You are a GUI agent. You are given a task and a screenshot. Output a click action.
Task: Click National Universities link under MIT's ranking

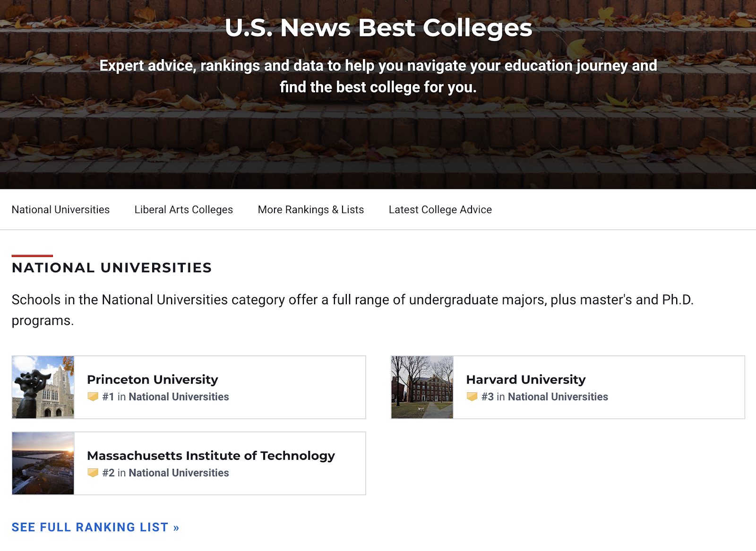pyautogui.click(x=179, y=473)
